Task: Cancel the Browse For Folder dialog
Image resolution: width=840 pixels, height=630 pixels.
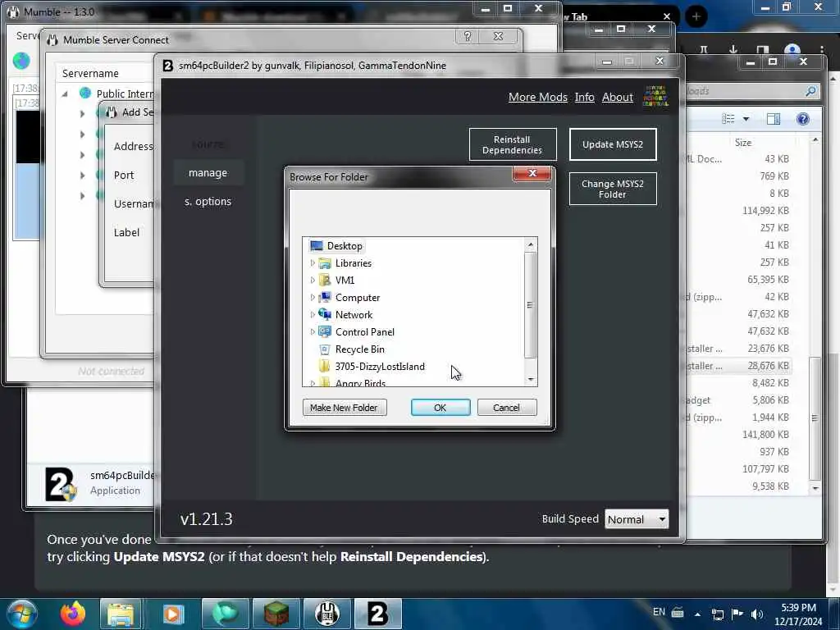Action: pyautogui.click(x=506, y=408)
